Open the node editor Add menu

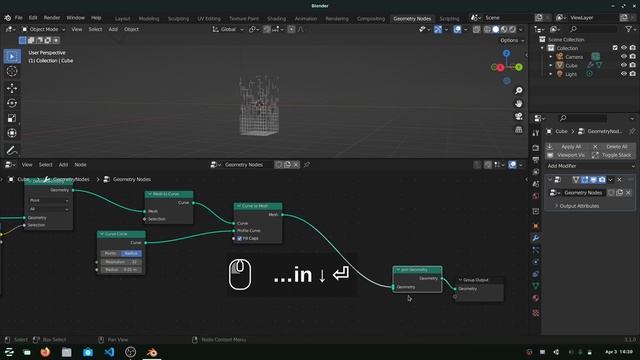pos(63,164)
